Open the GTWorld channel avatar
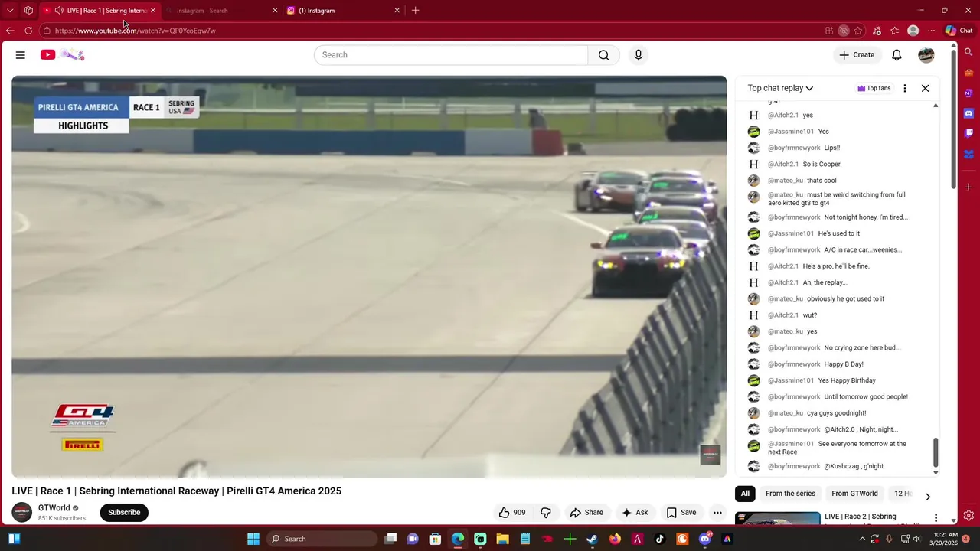This screenshot has height=551, width=980. coord(22,513)
